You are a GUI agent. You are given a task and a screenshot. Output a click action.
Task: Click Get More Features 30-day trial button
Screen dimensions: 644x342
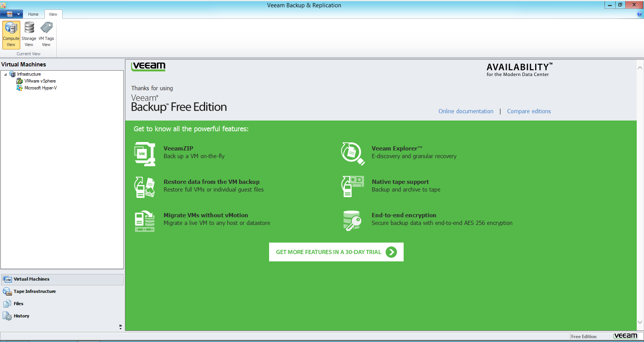pos(336,252)
